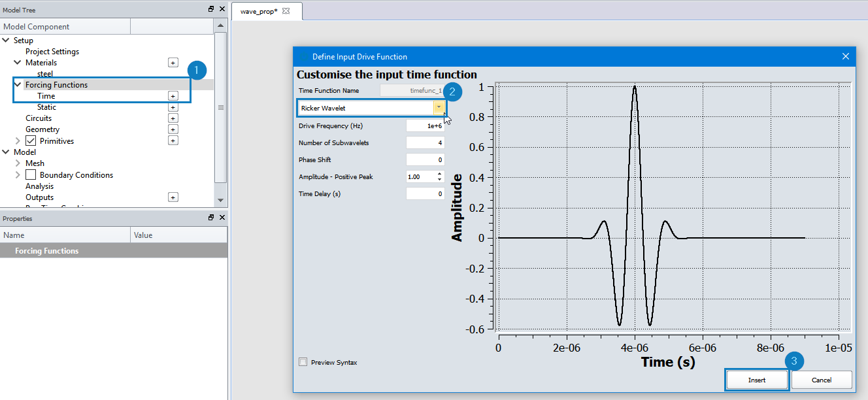Screen dimensions: 868x400
Task: Close the Model Tree panel
Action: tap(222, 9)
